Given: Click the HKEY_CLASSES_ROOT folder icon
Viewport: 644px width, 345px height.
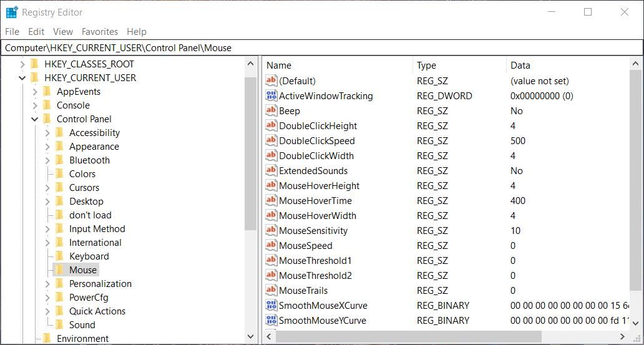Looking at the screenshot, I should pyautogui.click(x=35, y=64).
